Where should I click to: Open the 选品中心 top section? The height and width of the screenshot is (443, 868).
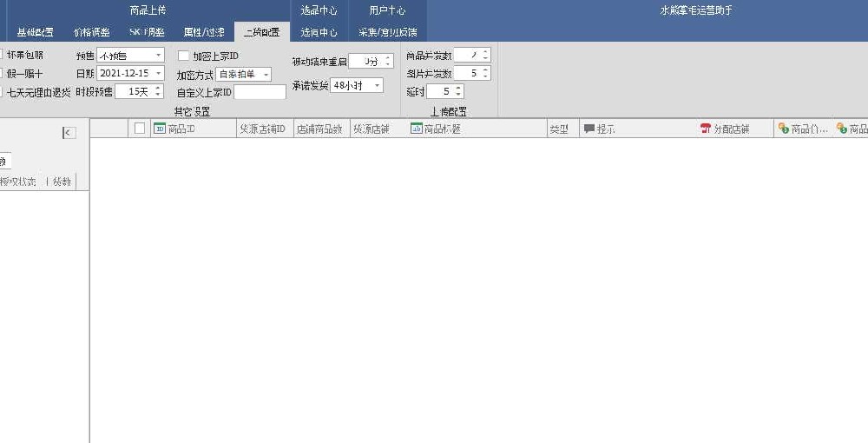pos(319,10)
